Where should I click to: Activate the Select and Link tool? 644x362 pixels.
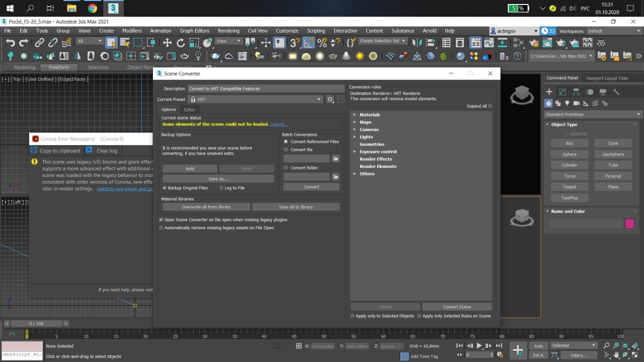[x=40, y=43]
